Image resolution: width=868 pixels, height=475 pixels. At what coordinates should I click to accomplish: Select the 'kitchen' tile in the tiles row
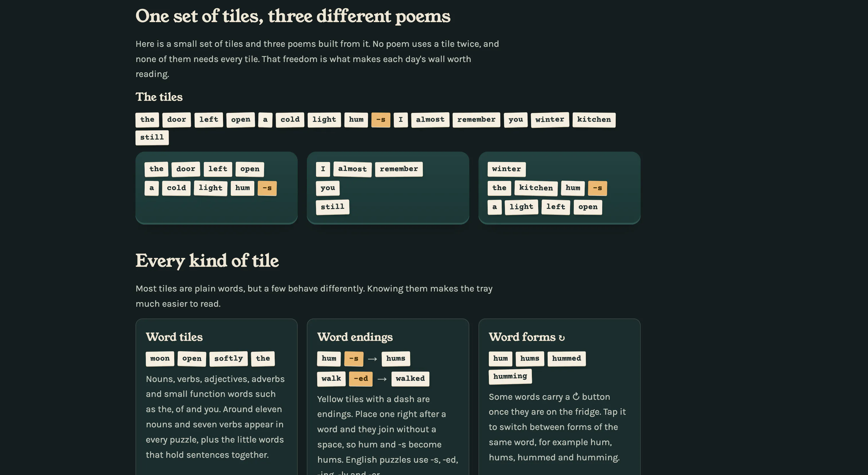click(594, 120)
